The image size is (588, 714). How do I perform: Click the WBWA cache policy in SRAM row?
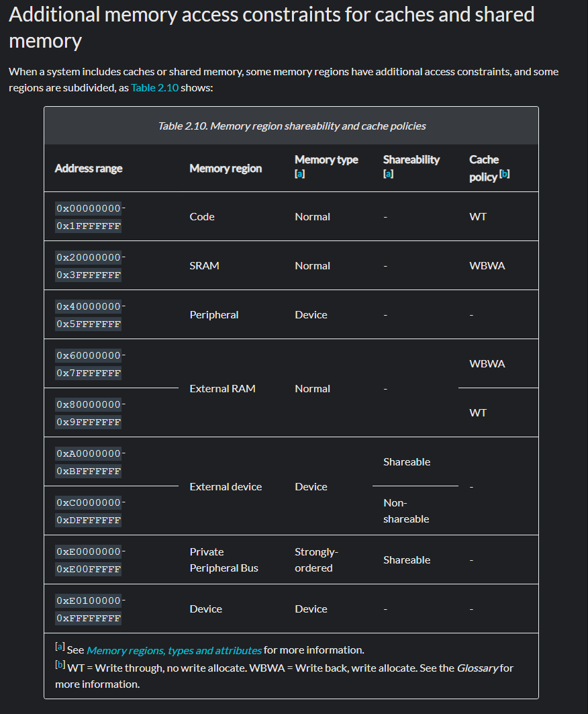point(487,265)
